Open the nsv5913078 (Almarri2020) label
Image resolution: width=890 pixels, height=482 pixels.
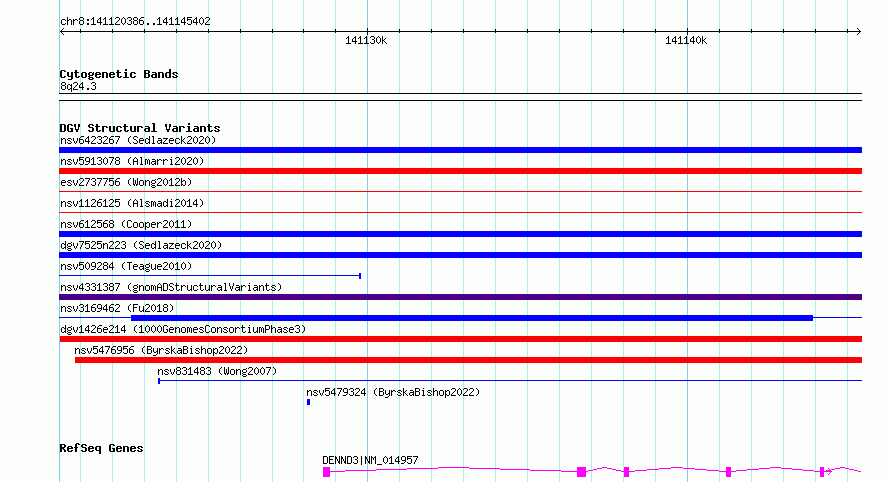pos(132,161)
